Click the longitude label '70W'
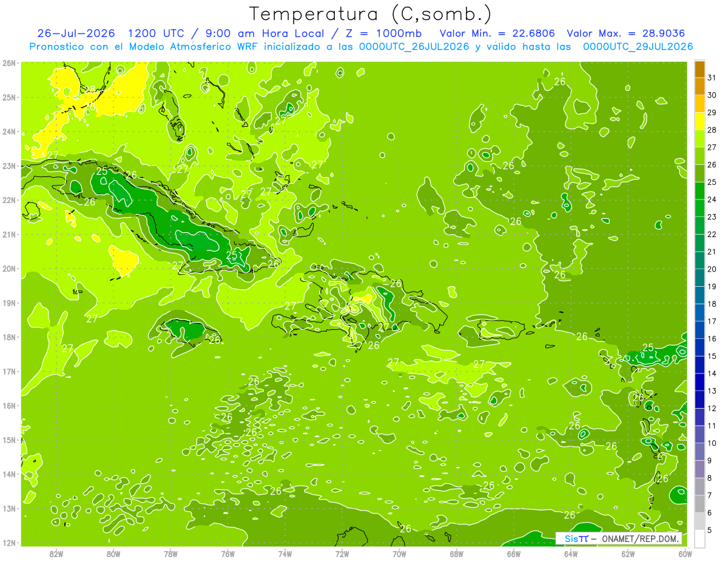This screenshot has height=562, width=728. (400, 554)
